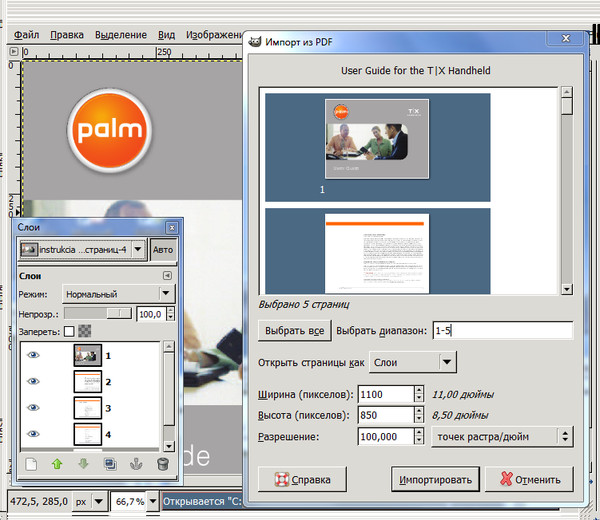The image size is (600, 520).
Task: Click the layers list scrollbar down arrow
Action: pos(169,446)
